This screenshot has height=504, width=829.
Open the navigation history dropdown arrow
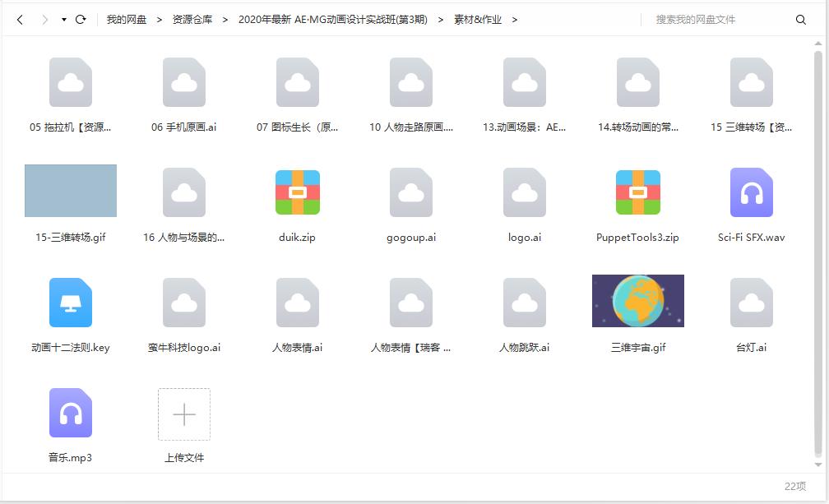point(64,20)
